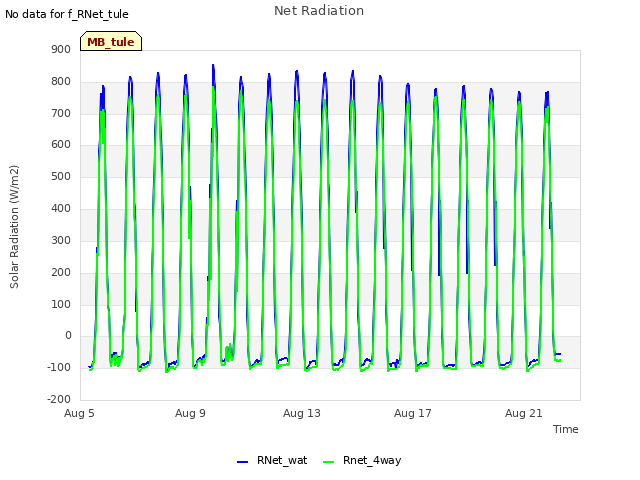This screenshot has width=640, height=480.
Task: Click the 300 y-axis tick label
Action: pyautogui.click(x=61, y=240)
